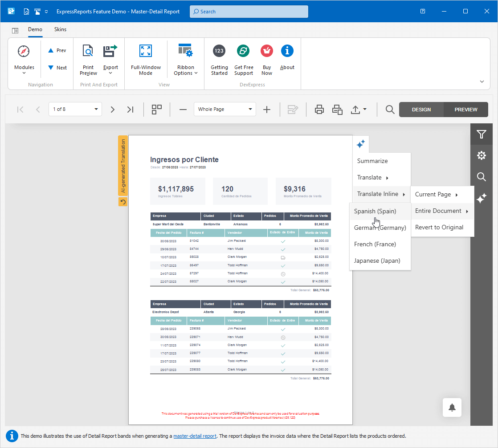498x448 pixels.
Task: Open the Filter panel in the right sidebar
Action: click(x=482, y=134)
